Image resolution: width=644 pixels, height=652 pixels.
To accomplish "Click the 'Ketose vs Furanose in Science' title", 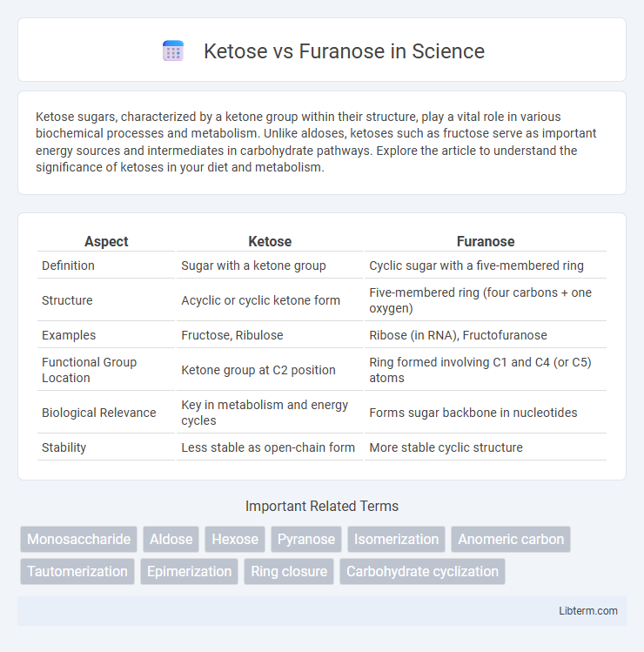I will tap(344, 51).
